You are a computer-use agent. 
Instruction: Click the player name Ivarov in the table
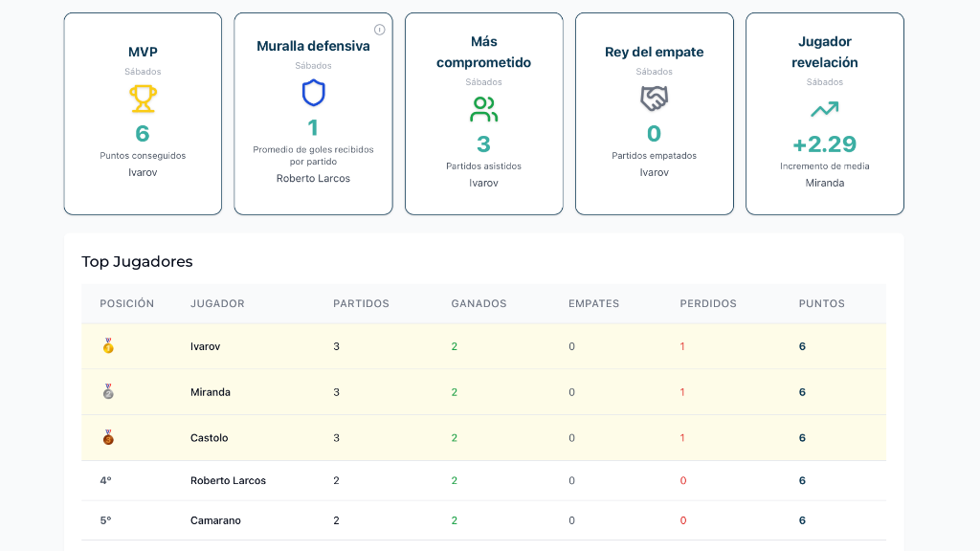click(x=206, y=346)
